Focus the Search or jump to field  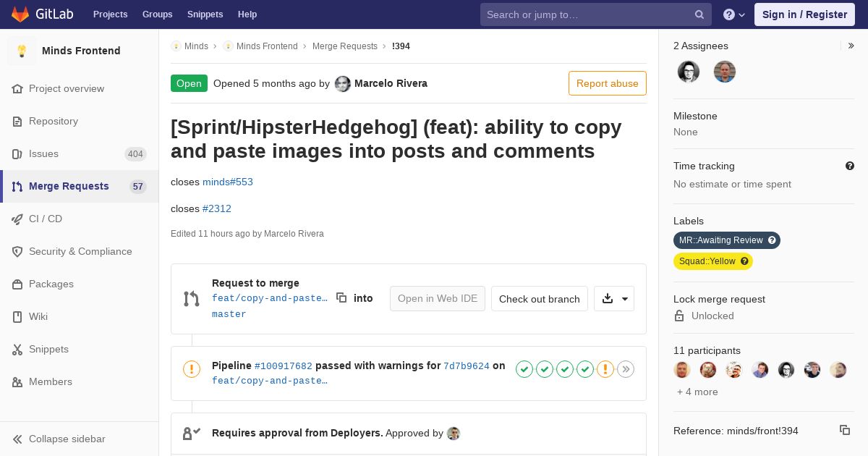[595, 14]
